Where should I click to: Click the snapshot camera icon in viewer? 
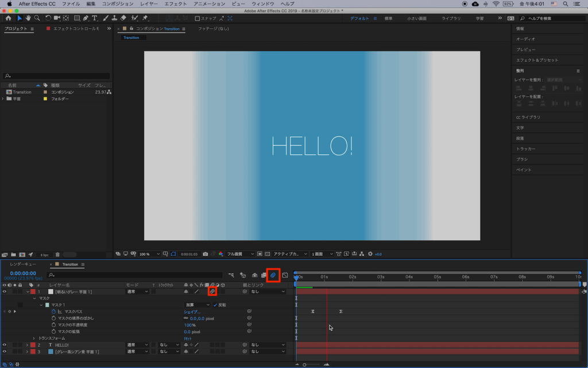click(206, 254)
